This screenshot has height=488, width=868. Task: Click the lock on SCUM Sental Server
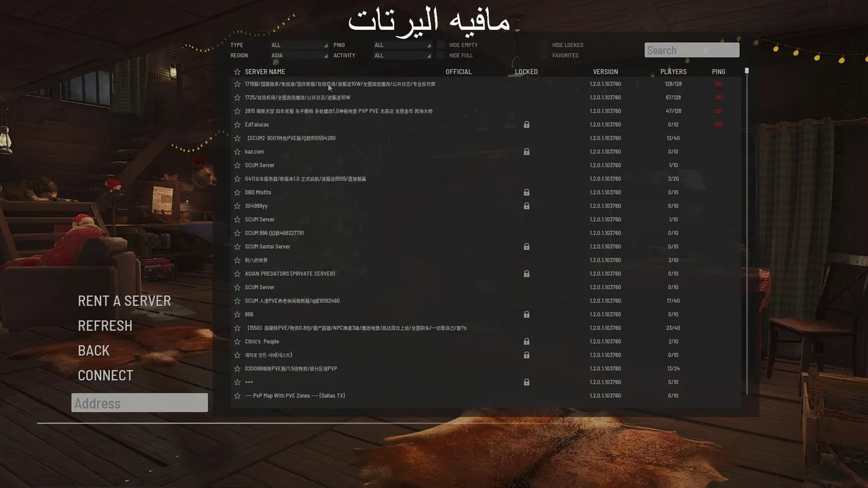pyautogui.click(x=526, y=247)
